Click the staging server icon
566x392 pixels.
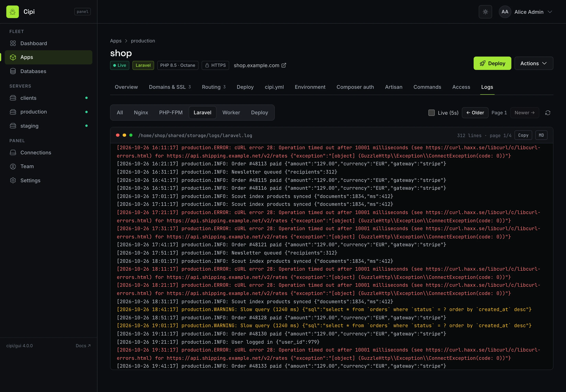pyautogui.click(x=13, y=126)
